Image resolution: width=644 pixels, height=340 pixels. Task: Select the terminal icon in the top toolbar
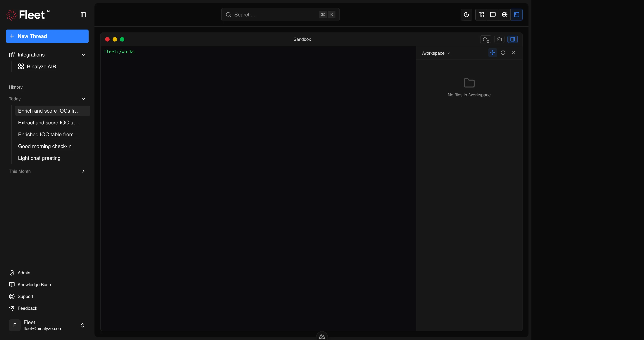coord(516,15)
